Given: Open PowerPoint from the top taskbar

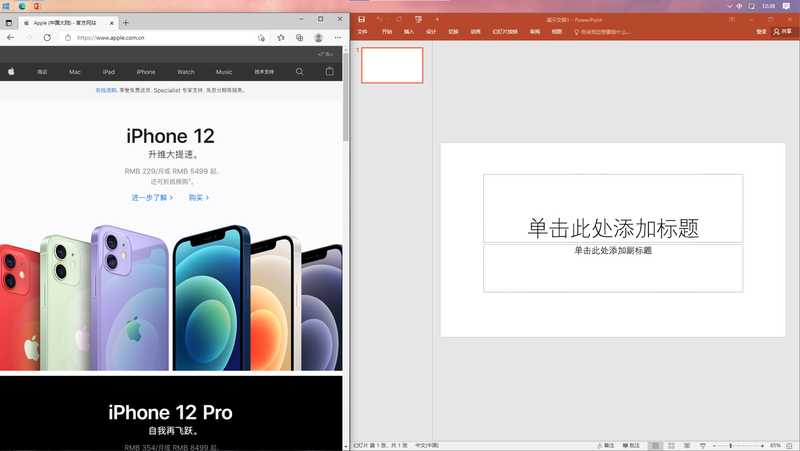Looking at the screenshot, I should [37, 6].
